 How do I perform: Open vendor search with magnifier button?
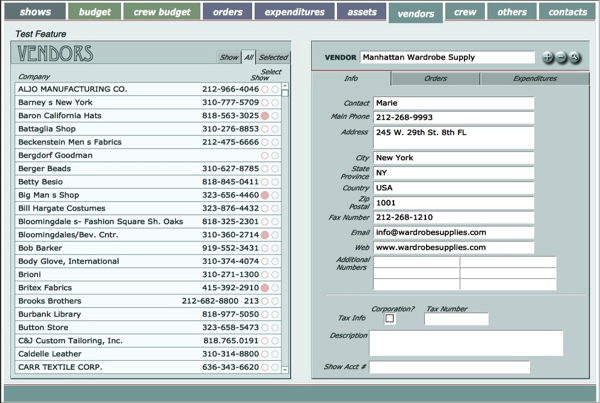point(575,57)
